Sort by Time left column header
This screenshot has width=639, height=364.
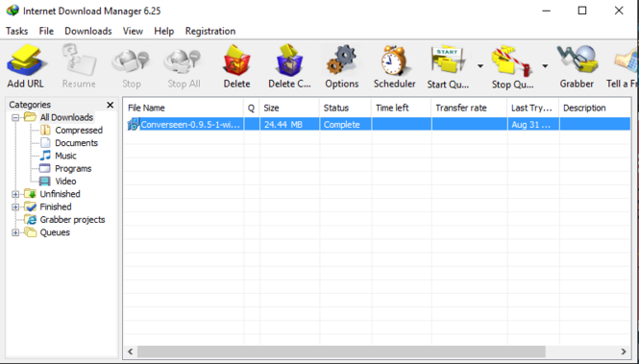[x=401, y=108]
